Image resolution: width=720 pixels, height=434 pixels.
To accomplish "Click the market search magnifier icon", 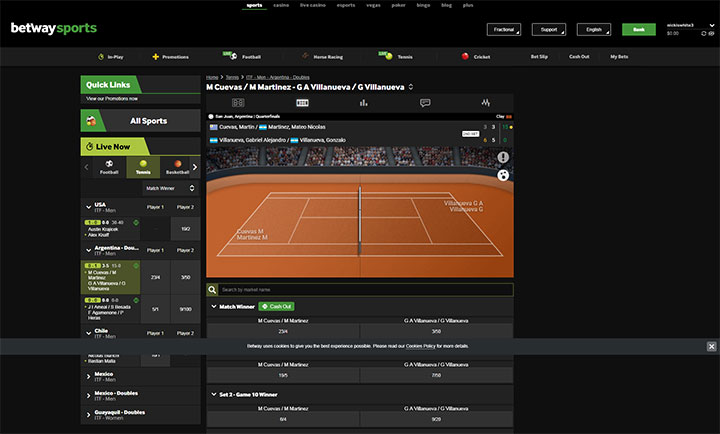I will pos(212,290).
